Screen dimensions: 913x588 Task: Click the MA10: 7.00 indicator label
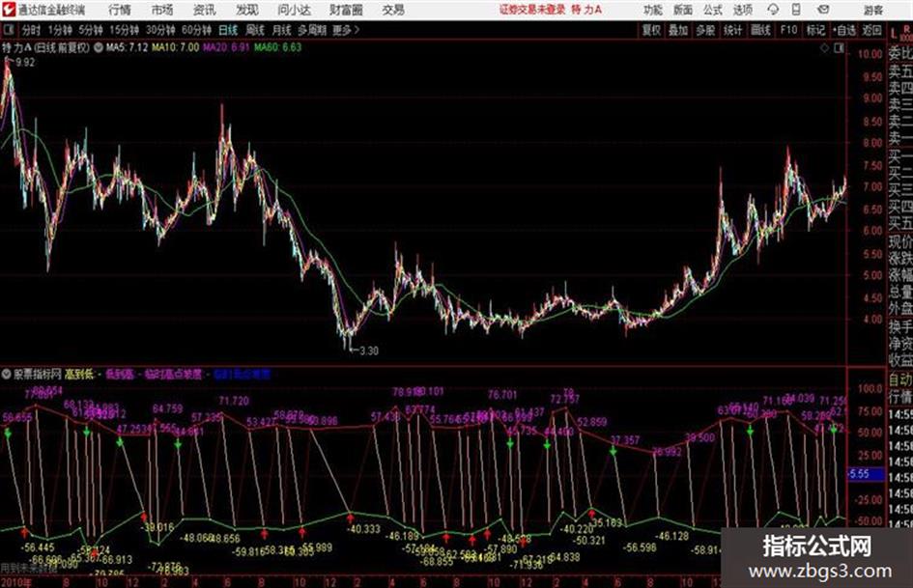tap(175, 47)
